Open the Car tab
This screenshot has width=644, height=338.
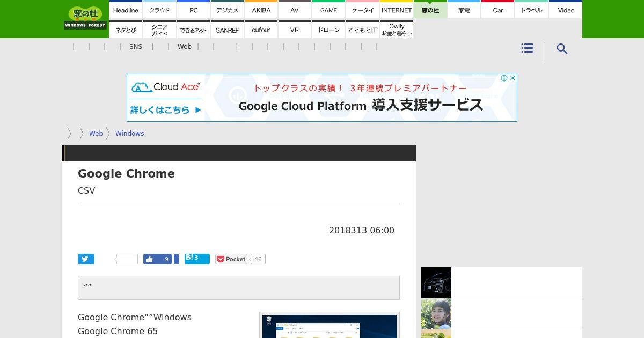click(x=497, y=10)
